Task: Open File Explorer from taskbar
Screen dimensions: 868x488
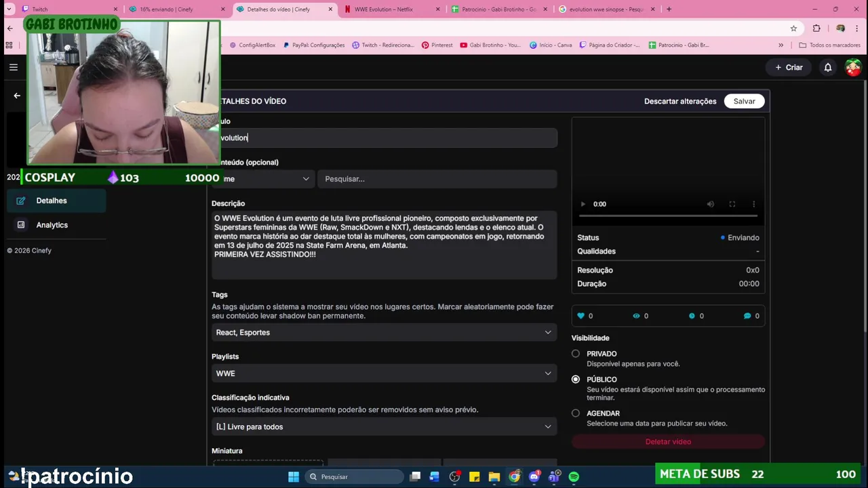Action: tap(494, 476)
